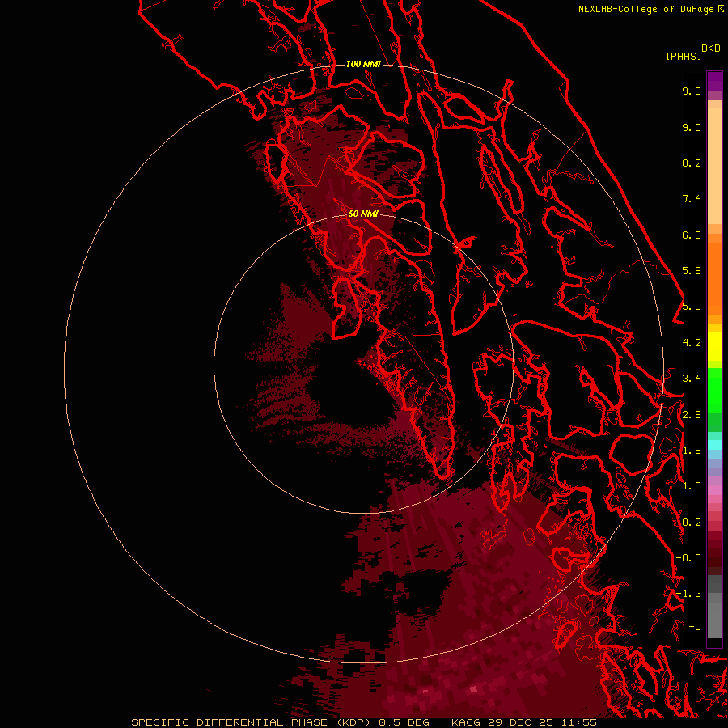This screenshot has height=728, width=728.
Task: Click the 7.4 value on the color scale
Action: (x=692, y=199)
